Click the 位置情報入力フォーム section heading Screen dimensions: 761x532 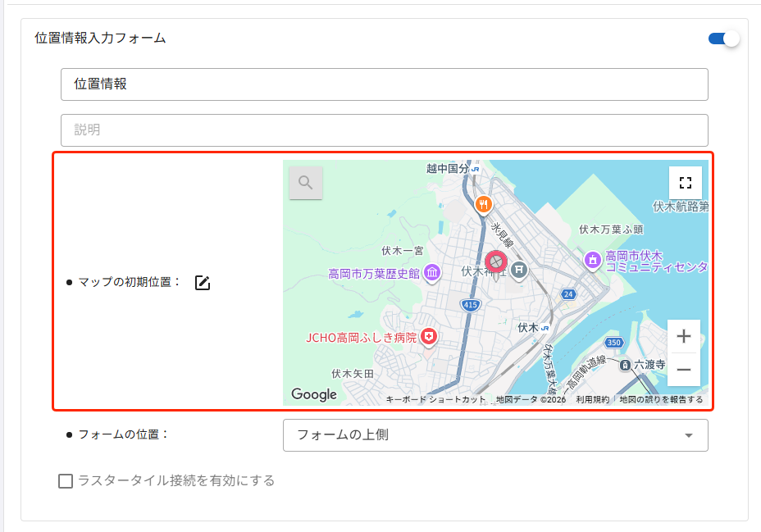click(x=101, y=39)
